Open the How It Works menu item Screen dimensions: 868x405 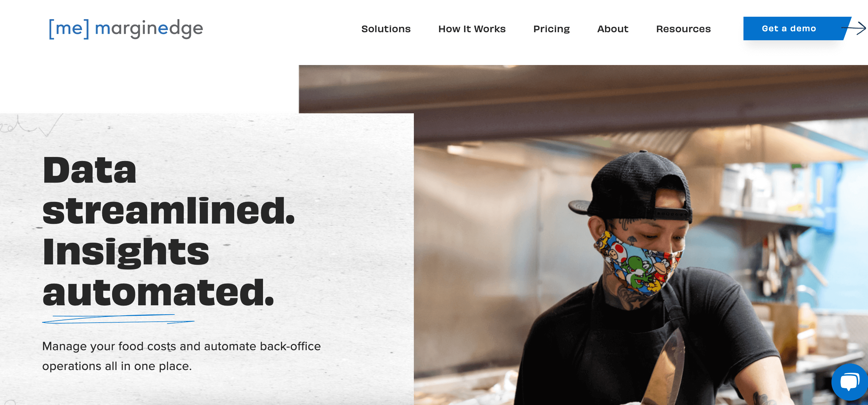[472, 29]
